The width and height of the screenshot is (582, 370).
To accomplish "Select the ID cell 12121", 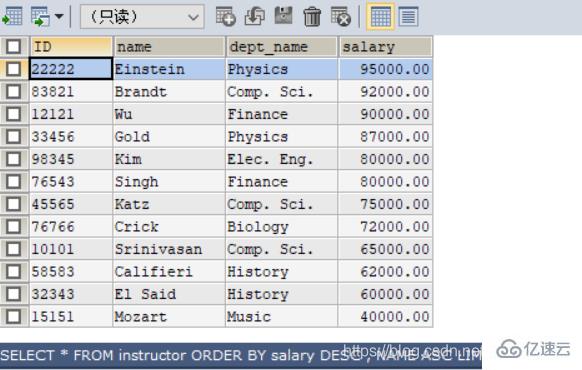I will (71, 114).
